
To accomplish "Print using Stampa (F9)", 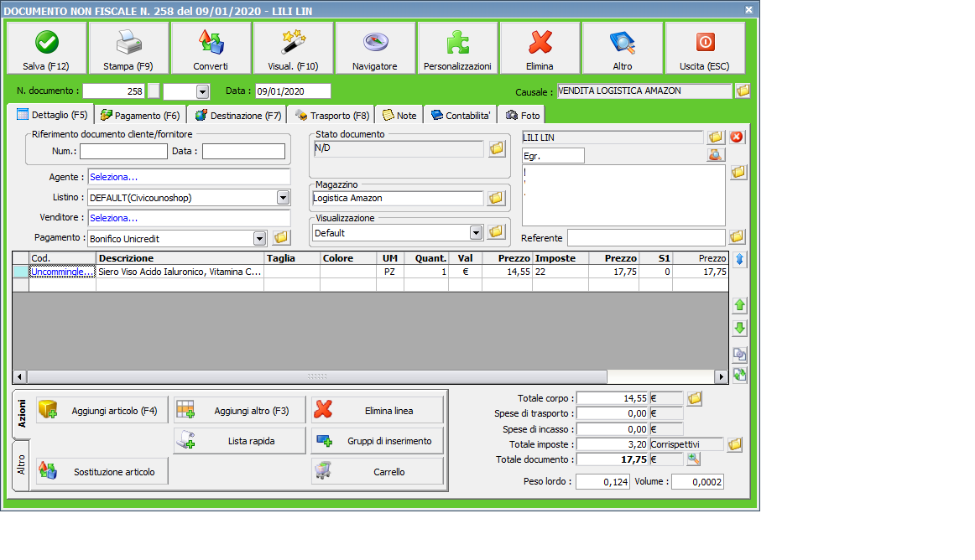I will [128, 49].
